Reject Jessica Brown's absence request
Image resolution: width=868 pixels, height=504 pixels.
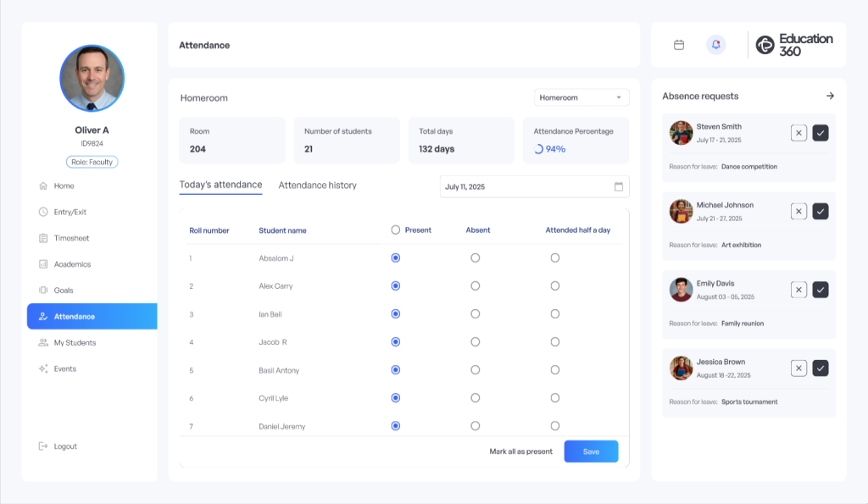coord(798,368)
